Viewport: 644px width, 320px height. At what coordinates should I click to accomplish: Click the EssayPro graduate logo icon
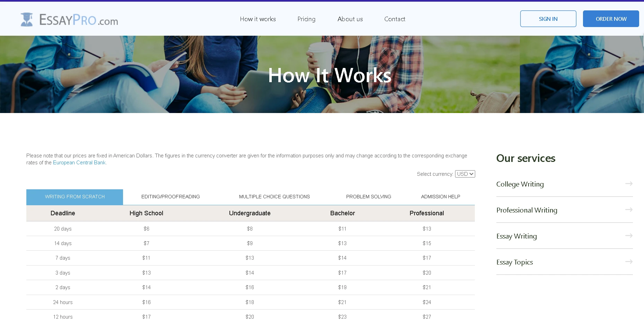coord(27,19)
